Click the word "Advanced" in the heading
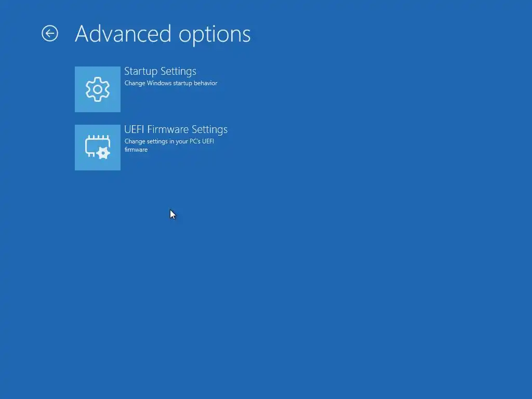Screen dimensions: 532x399 click(x=123, y=34)
